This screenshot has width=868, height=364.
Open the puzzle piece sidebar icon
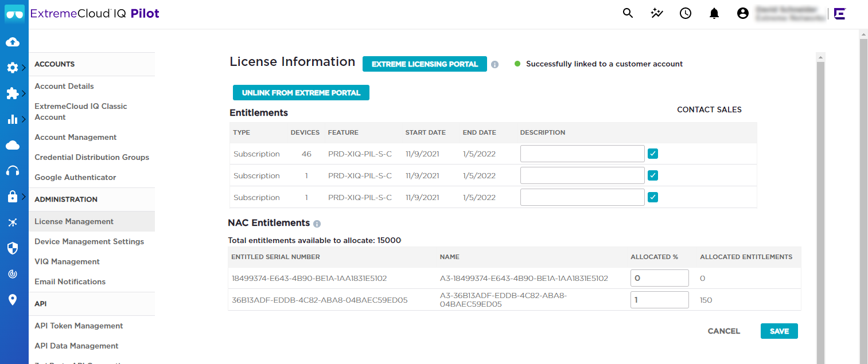click(x=13, y=93)
